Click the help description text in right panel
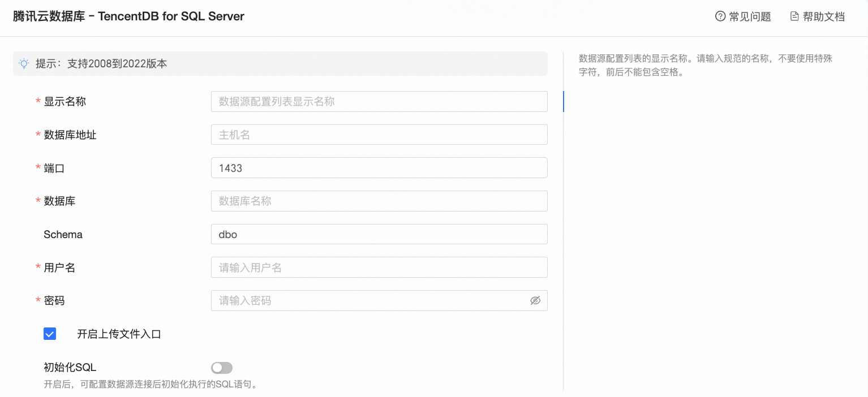 705,65
